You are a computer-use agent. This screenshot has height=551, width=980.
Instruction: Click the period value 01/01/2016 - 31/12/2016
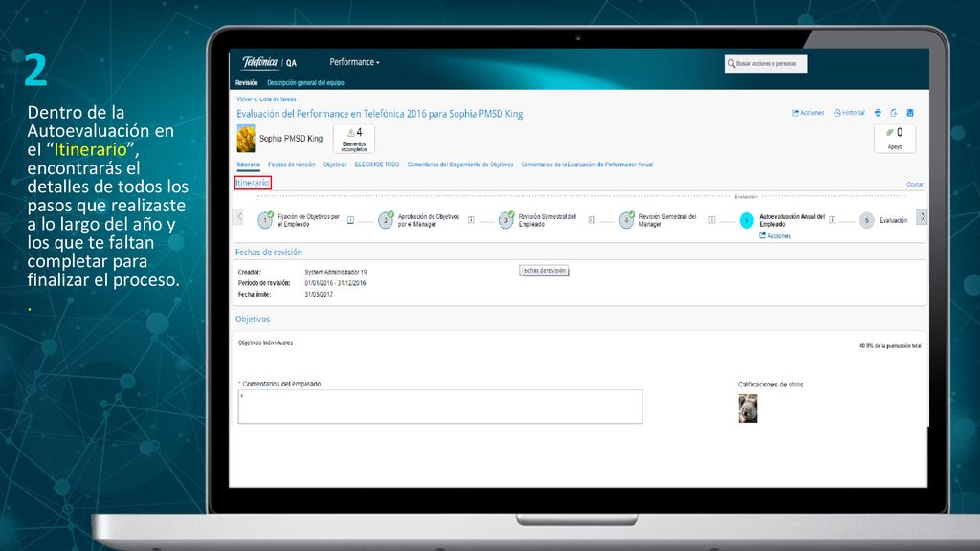(336, 283)
